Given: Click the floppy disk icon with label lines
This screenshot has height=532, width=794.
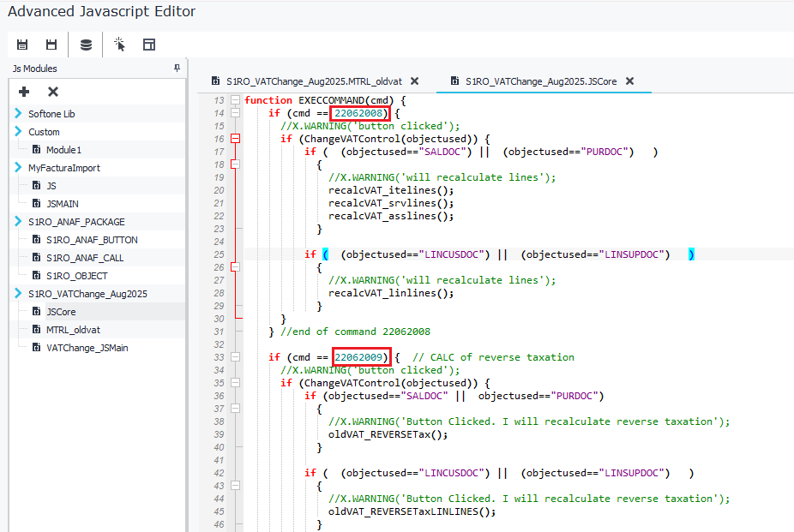Looking at the screenshot, I should pyautogui.click(x=22, y=45).
